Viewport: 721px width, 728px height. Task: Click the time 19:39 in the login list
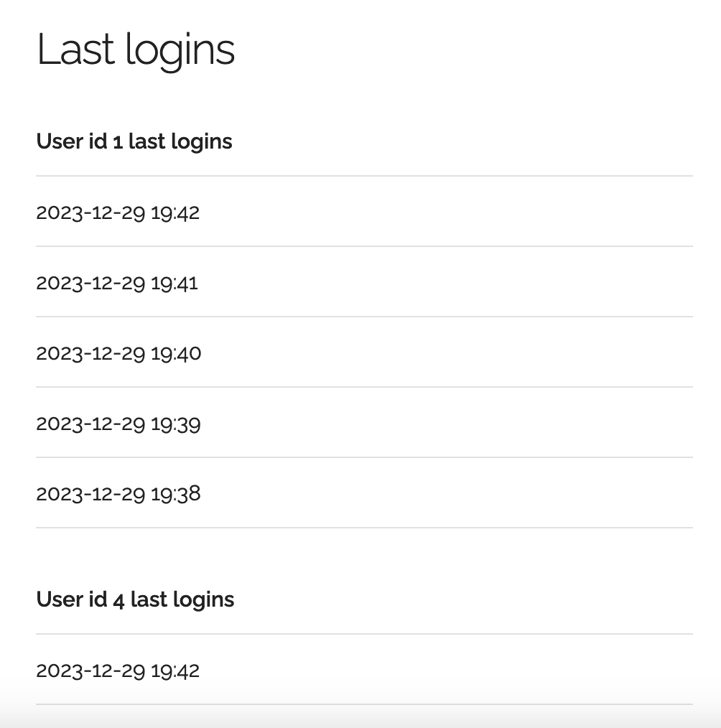[x=176, y=424]
